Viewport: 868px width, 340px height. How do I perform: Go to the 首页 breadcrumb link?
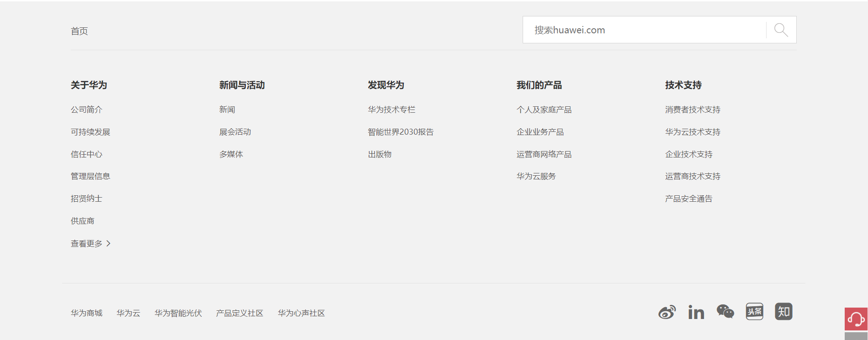click(79, 31)
